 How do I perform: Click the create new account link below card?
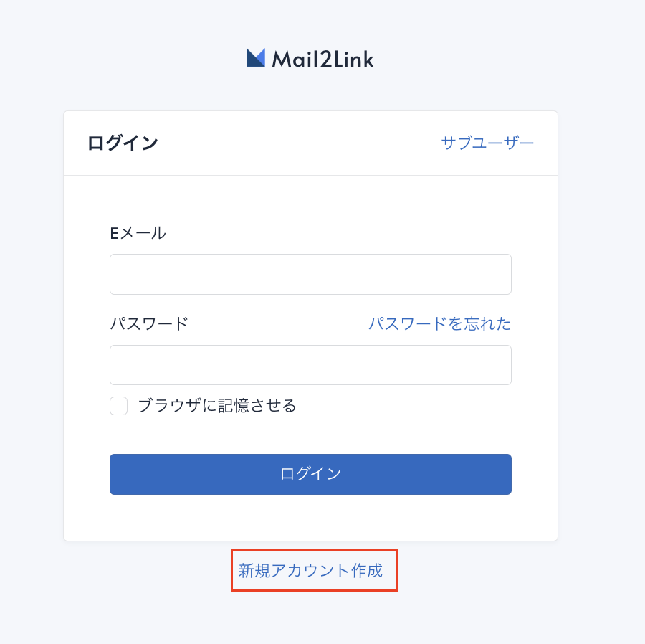pos(310,571)
